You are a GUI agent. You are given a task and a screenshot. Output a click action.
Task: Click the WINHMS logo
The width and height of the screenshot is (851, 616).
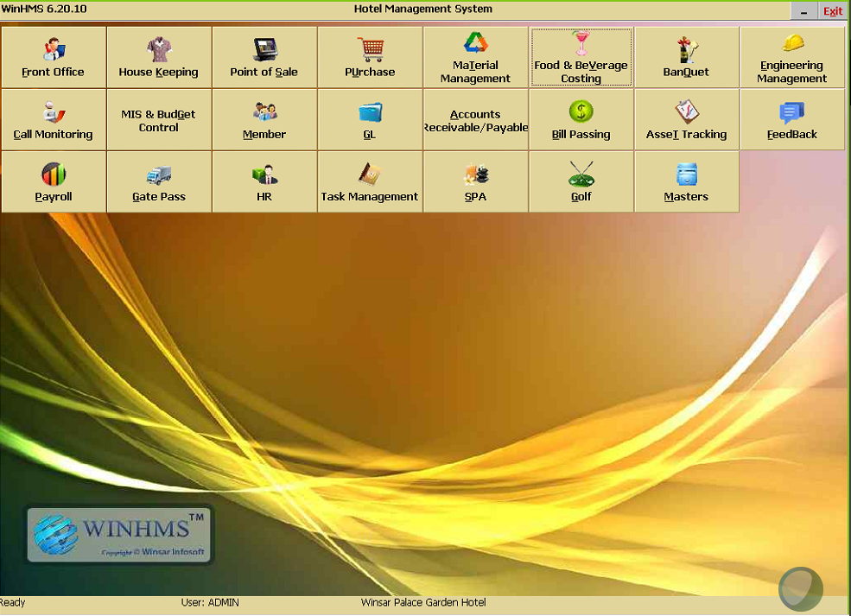pos(119,534)
